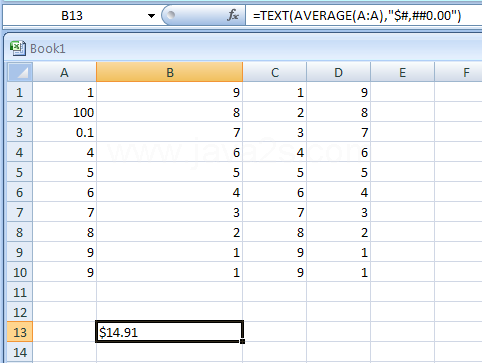
Task: Click cell B13 showing $14.91
Action: (x=170, y=332)
